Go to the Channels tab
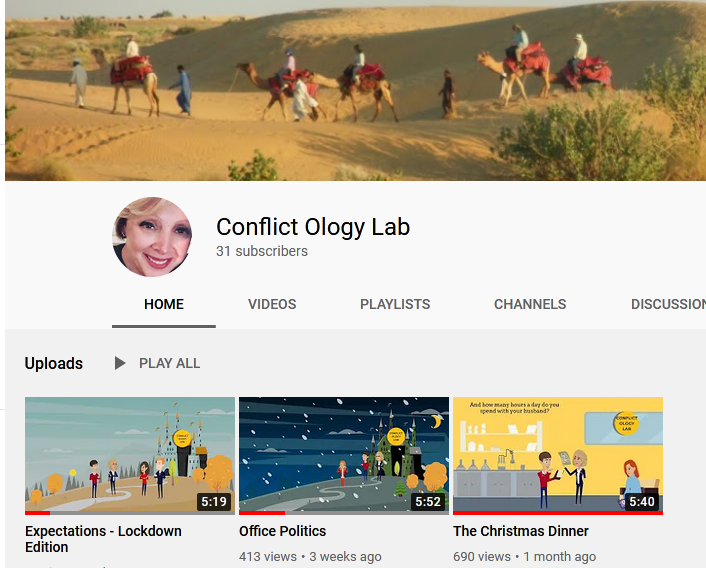The width and height of the screenshot is (706, 568). coord(530,304)
